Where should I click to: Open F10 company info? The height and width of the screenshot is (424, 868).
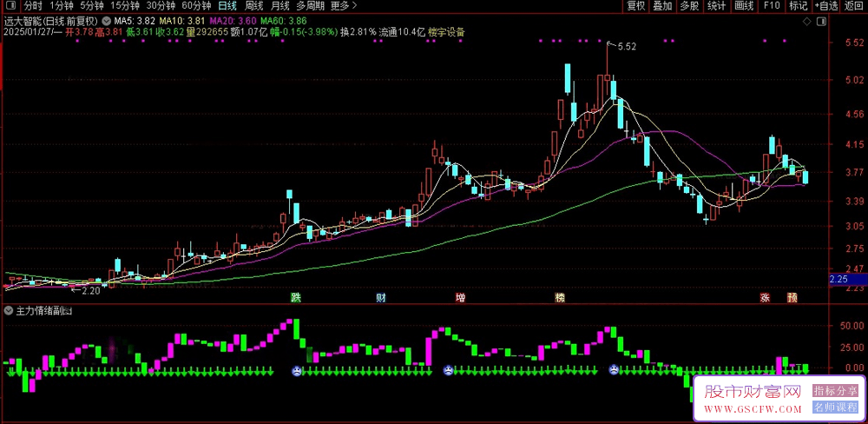click(772, 6)
